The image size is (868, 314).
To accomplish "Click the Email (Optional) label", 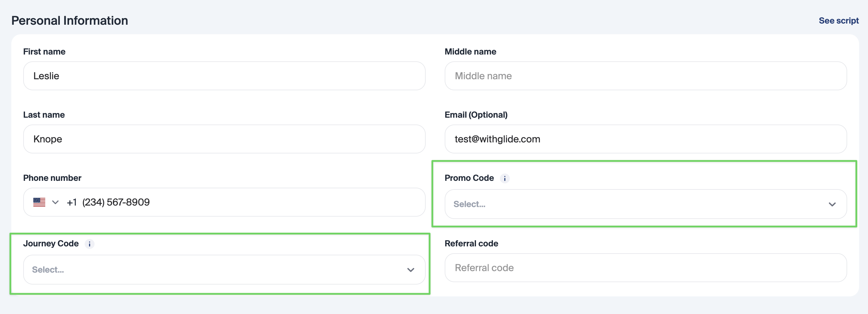I will click(476, 115).
